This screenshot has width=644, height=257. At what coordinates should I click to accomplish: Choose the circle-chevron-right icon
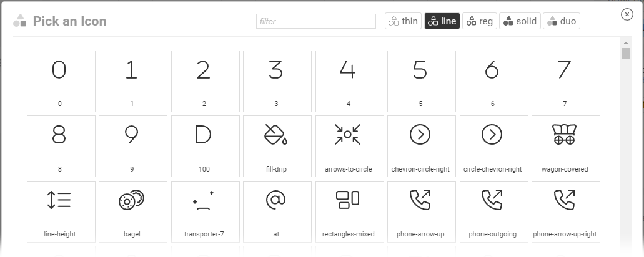pos(493,147)
